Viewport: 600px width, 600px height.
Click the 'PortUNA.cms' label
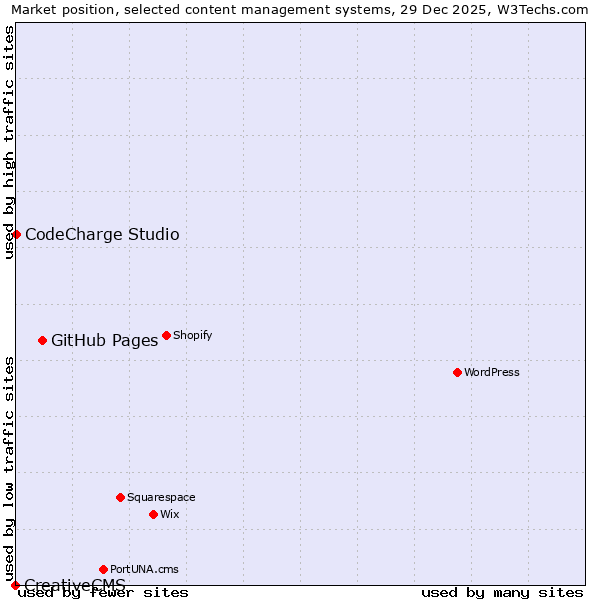pos(144,569)
